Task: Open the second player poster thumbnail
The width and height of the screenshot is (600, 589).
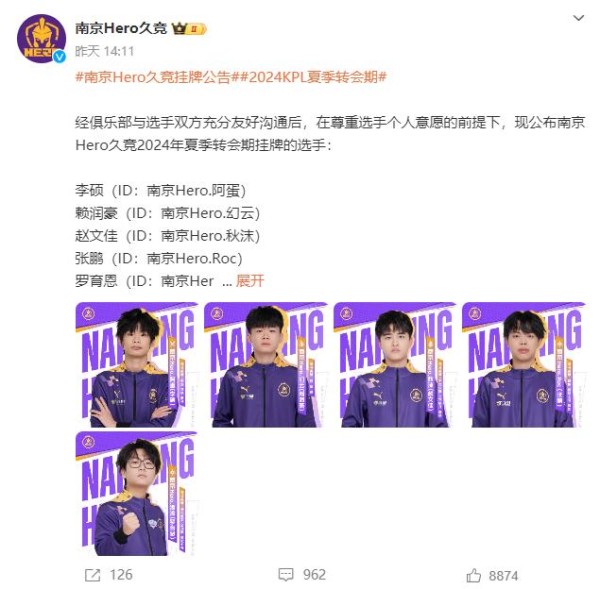Action: coord(266,365)
